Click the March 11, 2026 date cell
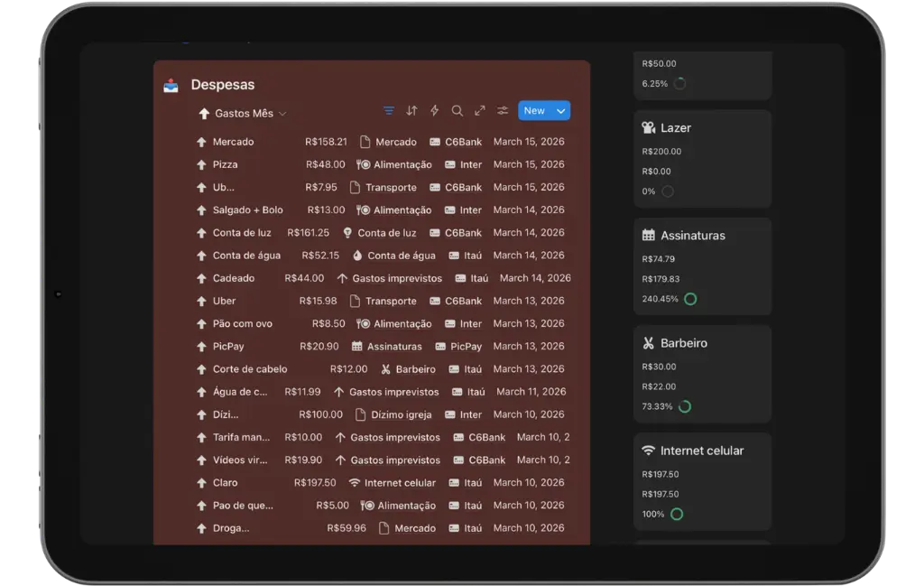This screenshot has width=924, height=586. point(531,392)
